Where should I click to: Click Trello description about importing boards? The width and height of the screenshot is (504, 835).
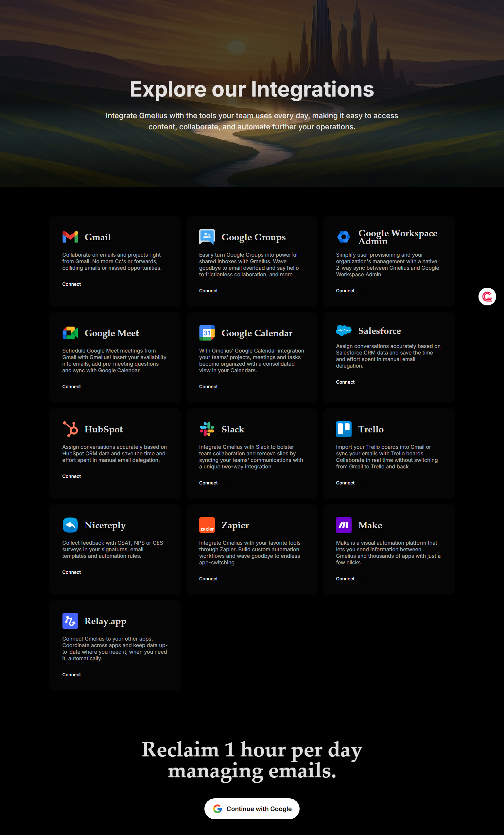pos(387,457)
